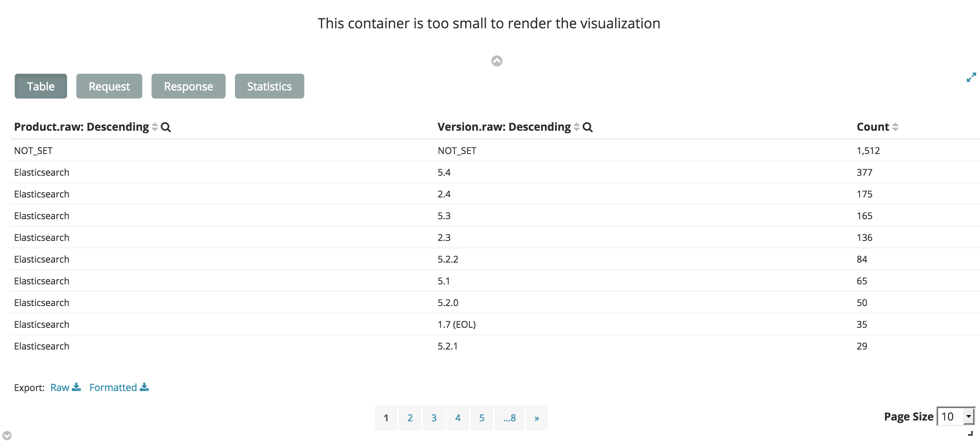Click the magnifier icon next to Version.raw
980x443 pixels.
588,127
